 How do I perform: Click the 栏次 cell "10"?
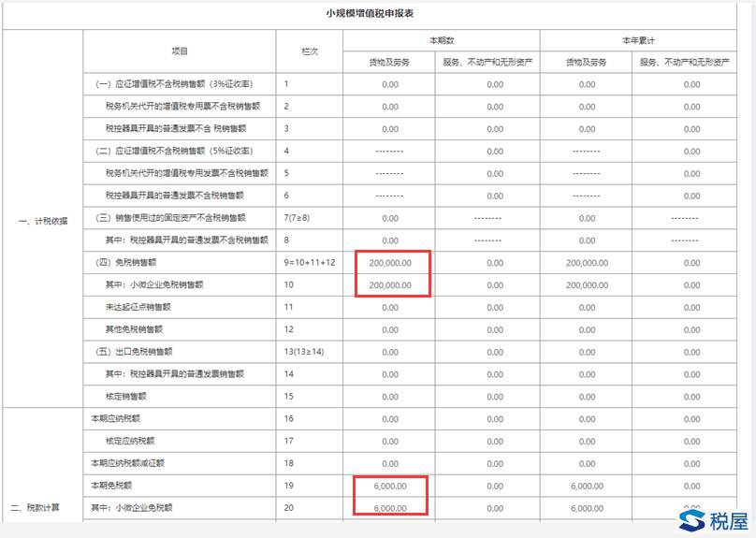pos(288,285)
